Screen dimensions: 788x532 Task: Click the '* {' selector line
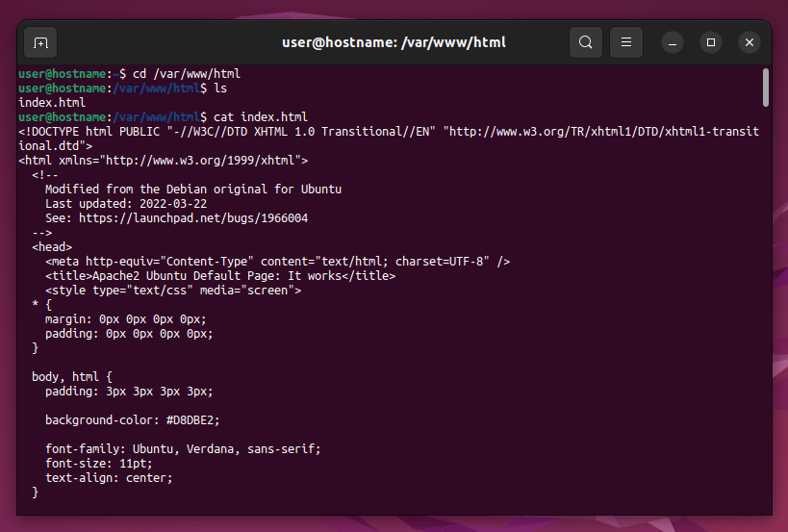pyautogui.click(x=41, y=305)
